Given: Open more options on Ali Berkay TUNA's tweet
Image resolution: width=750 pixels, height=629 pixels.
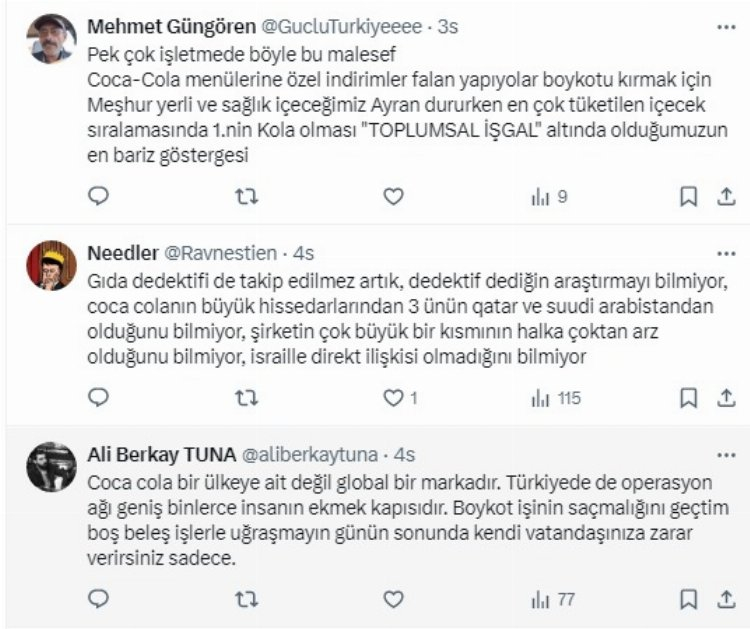Looking at the screenshot, I should [725, 452].
